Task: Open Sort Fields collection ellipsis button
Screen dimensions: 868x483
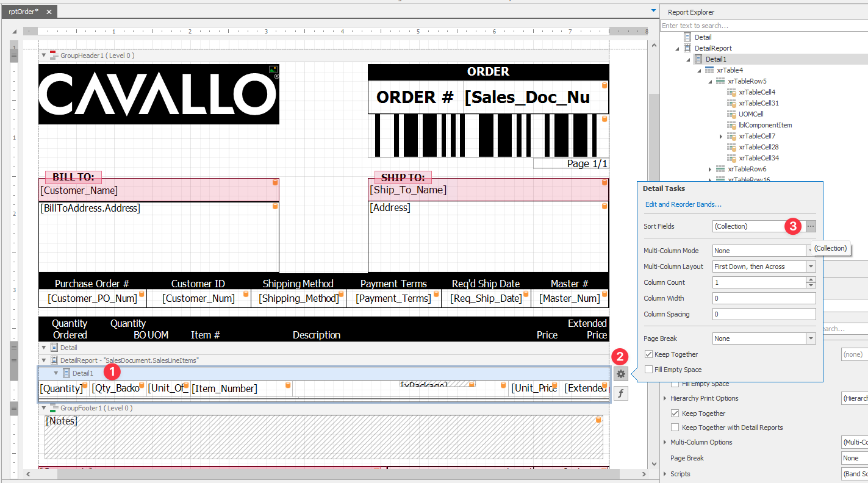Action: (x=811, y=226)
